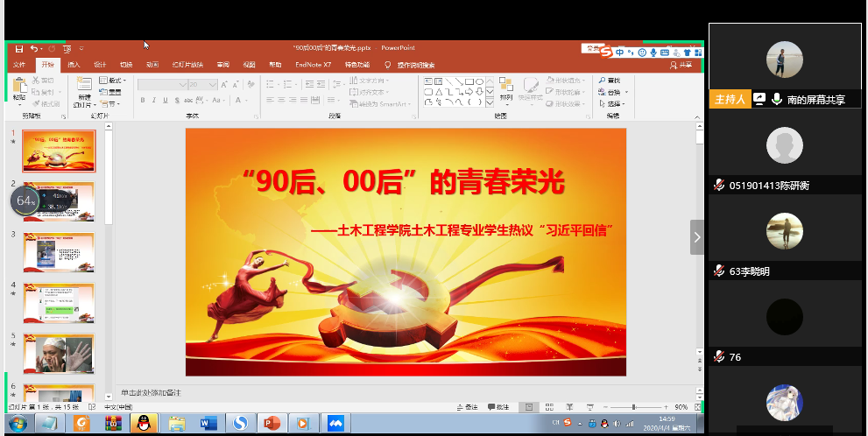This screenshot has height=436, width=868.
Task: Switch to the EndNote X7 tab
Action: point(313,65)
